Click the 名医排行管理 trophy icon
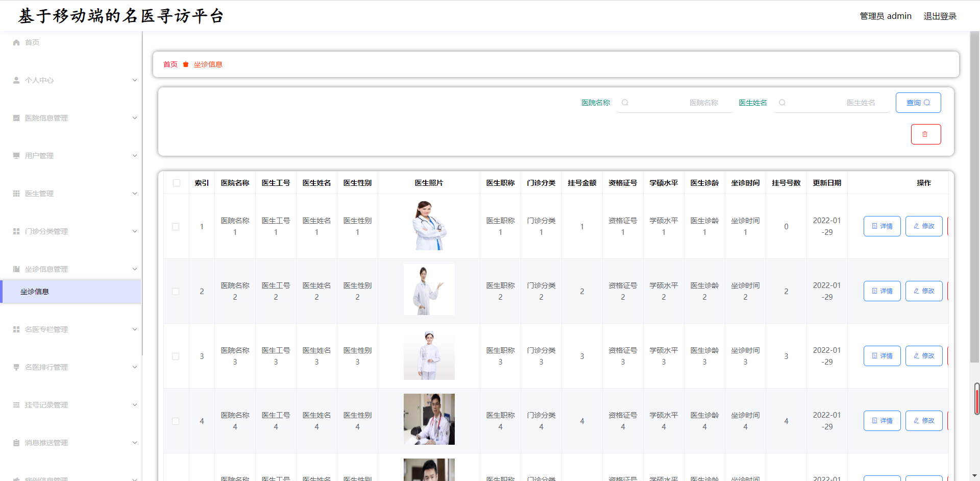980x481 pixels. 16,367
